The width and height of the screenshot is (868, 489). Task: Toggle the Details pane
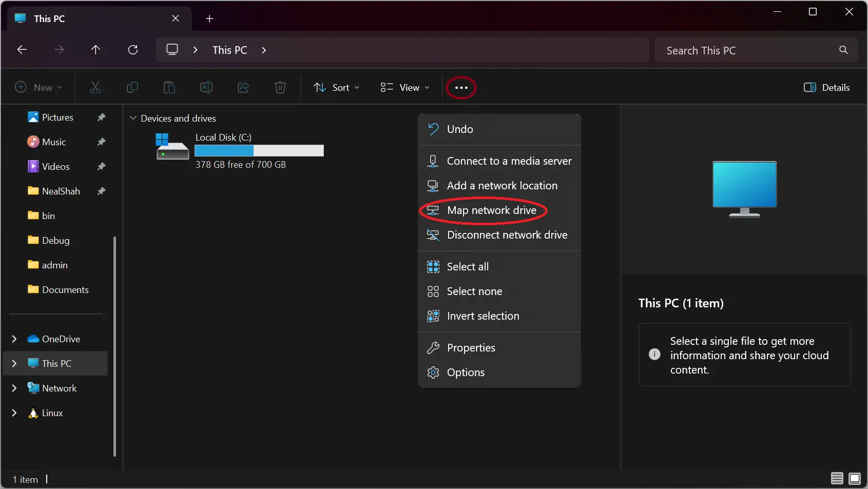pyautogui.click(x=827, y=87)
